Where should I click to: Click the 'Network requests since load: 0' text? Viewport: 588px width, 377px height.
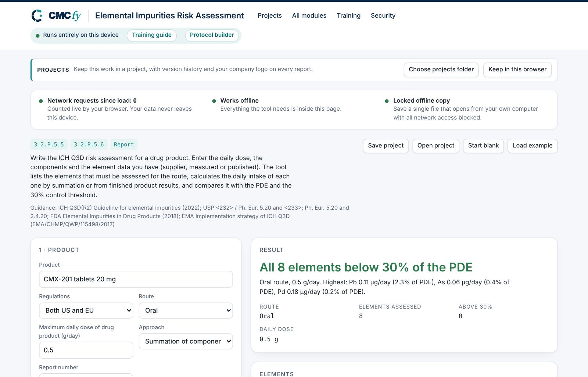point(92,100)
